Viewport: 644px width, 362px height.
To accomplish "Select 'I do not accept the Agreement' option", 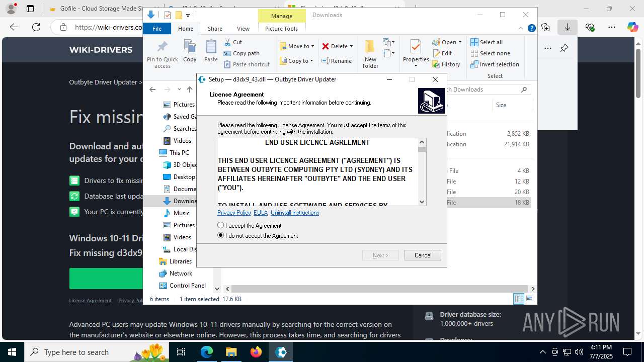I will (x=220, y=235).
